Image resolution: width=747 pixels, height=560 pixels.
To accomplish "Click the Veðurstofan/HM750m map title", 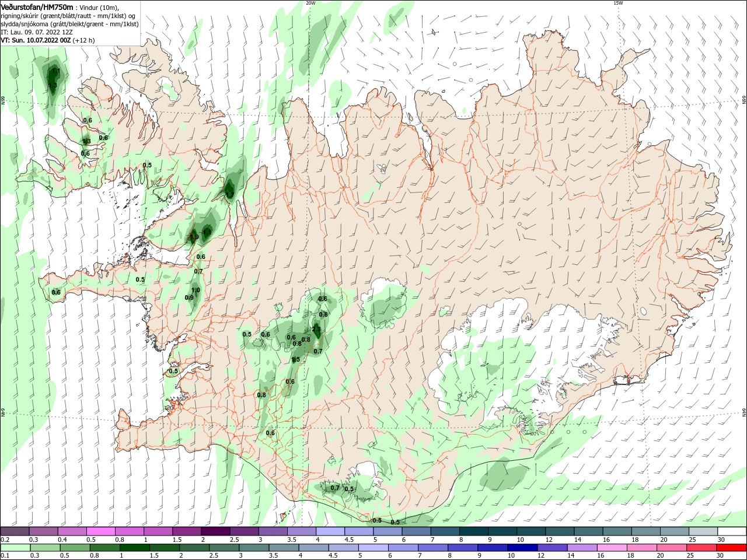I will tap(37, 6).
